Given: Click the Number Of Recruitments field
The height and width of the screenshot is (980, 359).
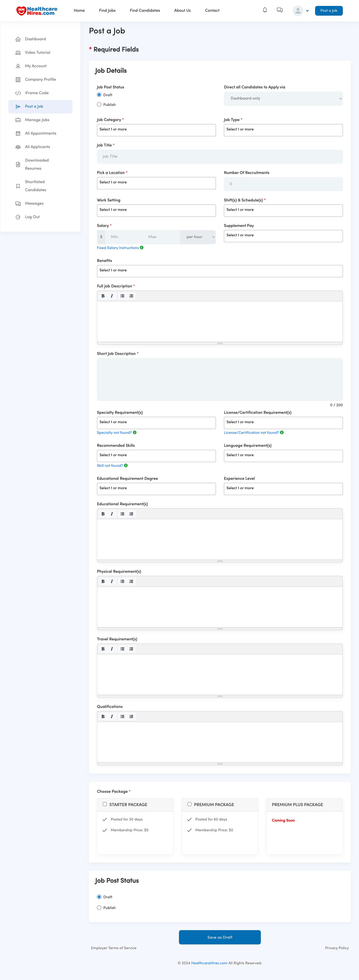Looking at the screenshot, I should click(283, 184).
